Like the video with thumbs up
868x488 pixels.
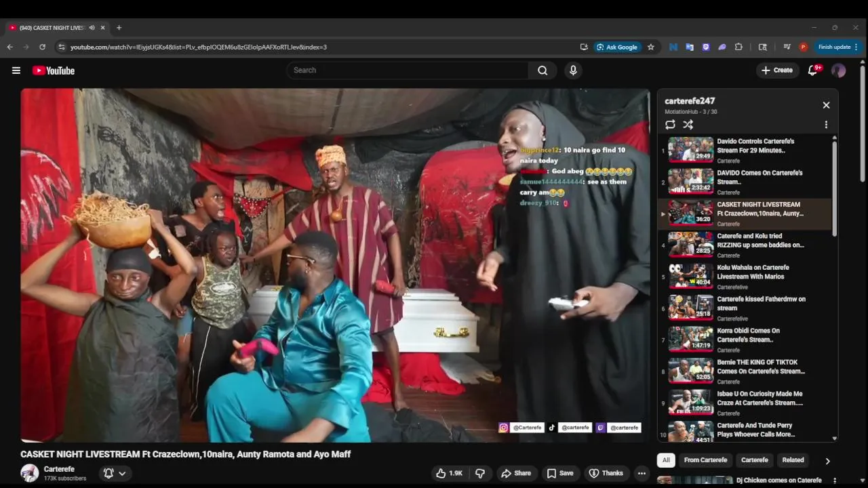pos(449,473)
